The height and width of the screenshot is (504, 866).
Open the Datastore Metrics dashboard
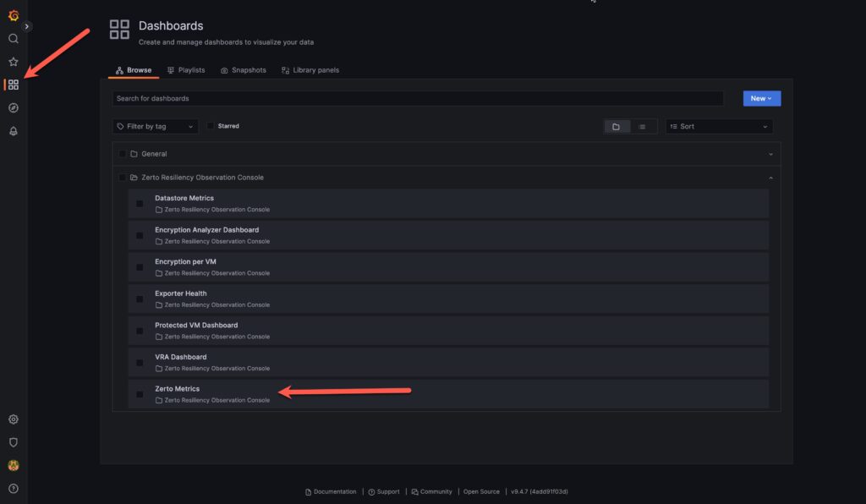[184, 198]
